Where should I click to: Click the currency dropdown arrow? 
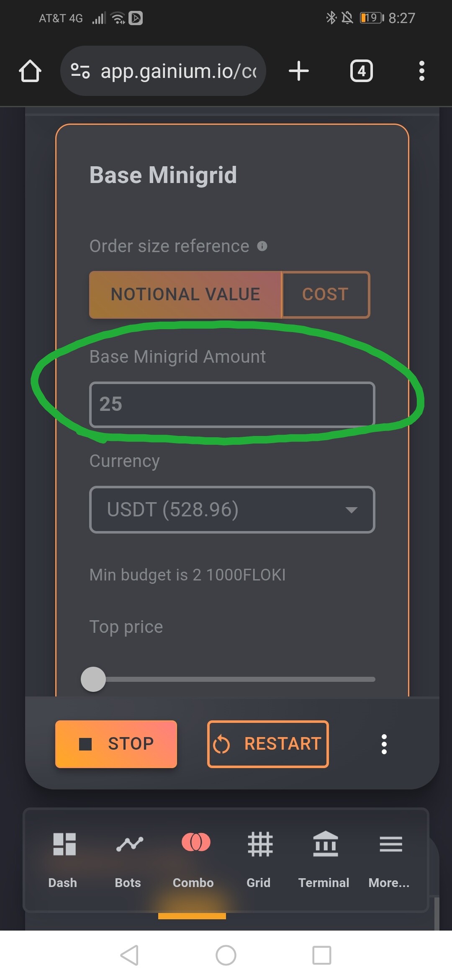[x=351, y=510]
